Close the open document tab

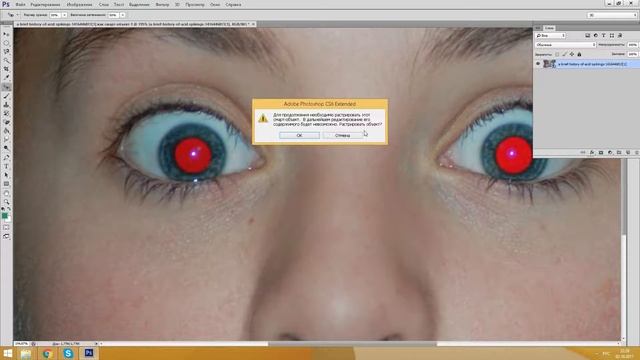tap(253, 24)
